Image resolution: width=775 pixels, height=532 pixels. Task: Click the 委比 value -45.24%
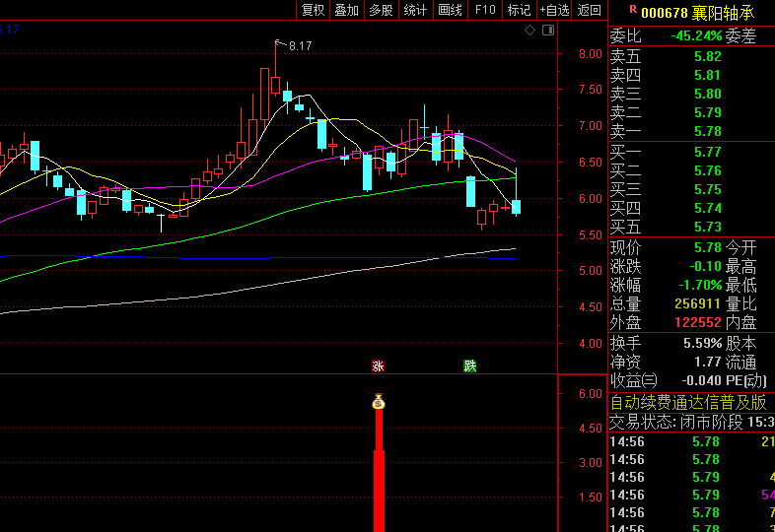pyautogui.click(x=696, y=36)
